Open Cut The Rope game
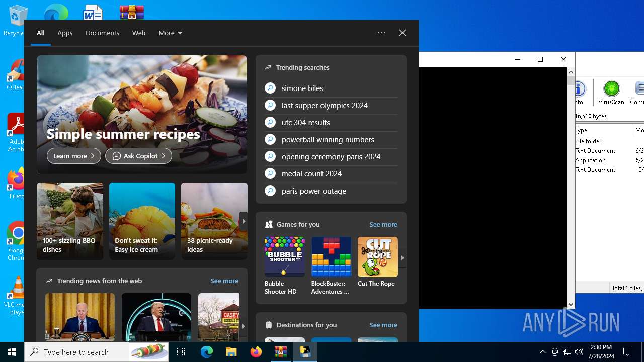The height and width of the screenshot is (362, 644). pos(377,262)
